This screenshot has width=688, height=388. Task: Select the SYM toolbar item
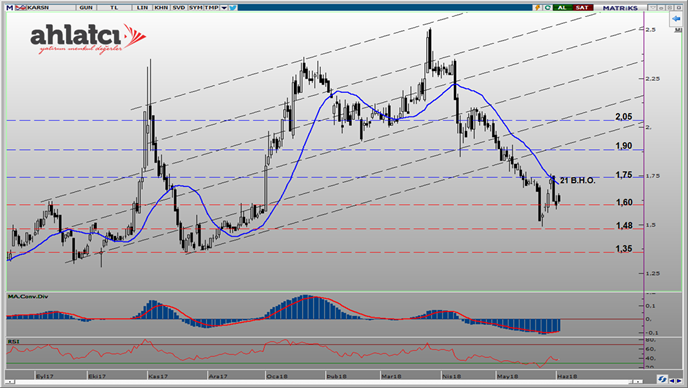[195, 8]
